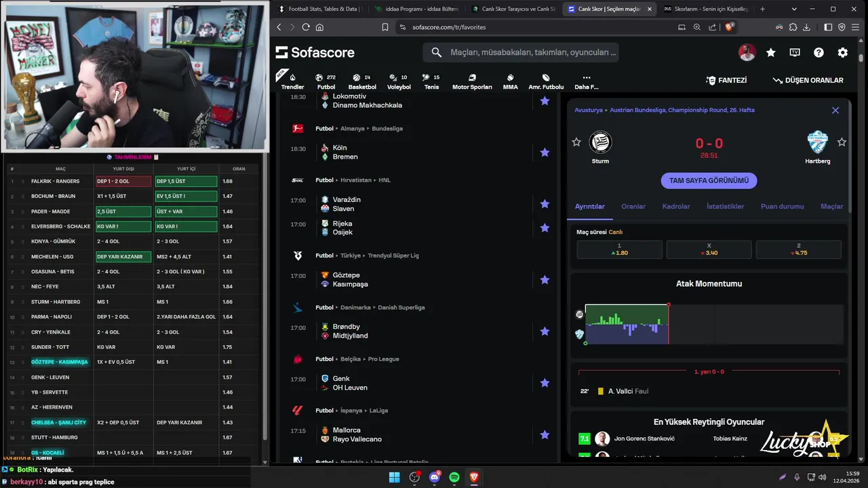
Task: Click the away win odds 4.75
Action: 799,249
